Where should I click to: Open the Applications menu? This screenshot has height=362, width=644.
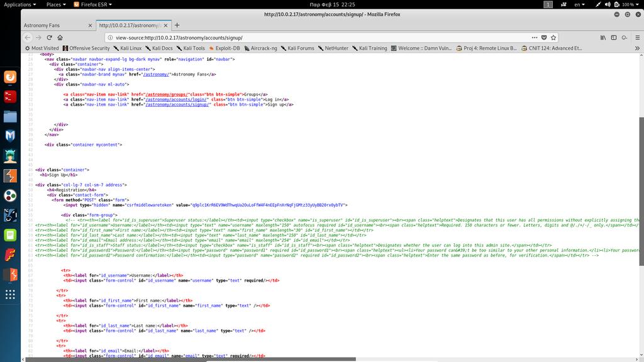(19, 4)
